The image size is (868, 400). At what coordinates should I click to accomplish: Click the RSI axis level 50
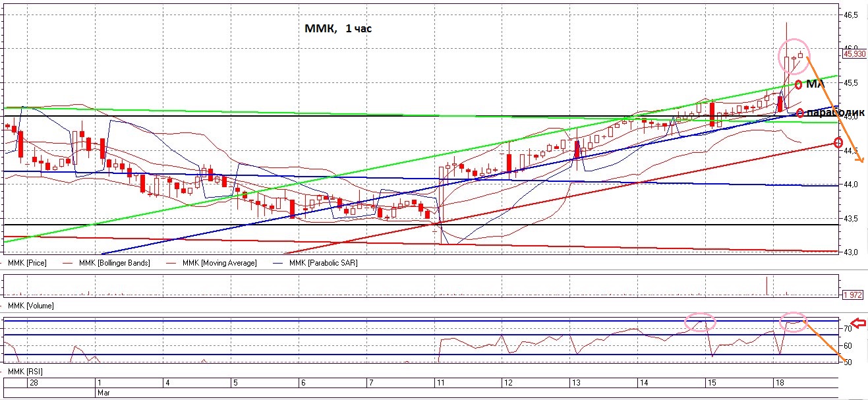847,362
